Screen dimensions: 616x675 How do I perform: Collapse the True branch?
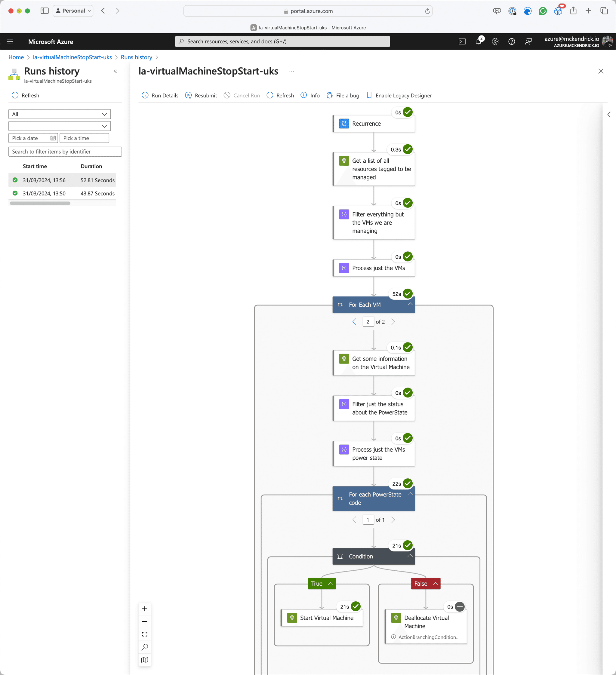(331, 584)
